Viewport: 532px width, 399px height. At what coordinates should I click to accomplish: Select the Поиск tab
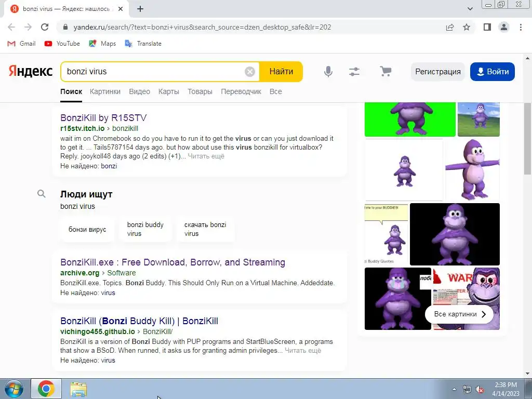click(x=71, y=91)
